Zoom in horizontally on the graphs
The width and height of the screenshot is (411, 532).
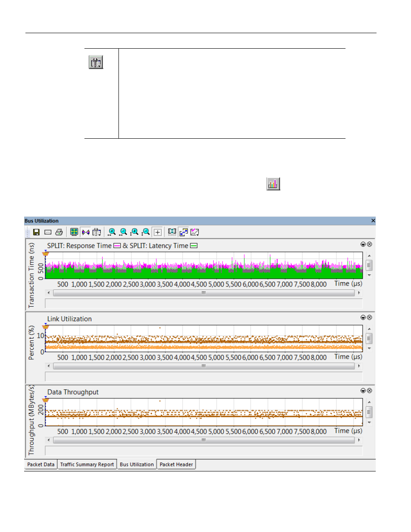pos(112,232)
